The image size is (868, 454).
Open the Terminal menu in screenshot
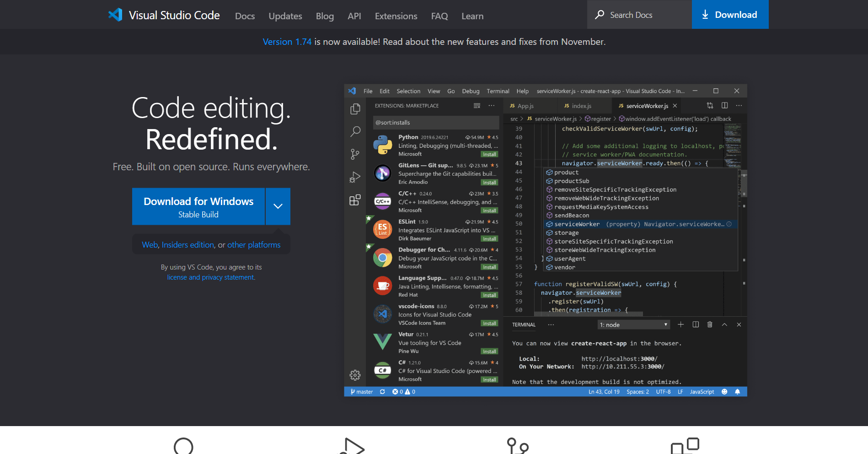click(498, 91)
